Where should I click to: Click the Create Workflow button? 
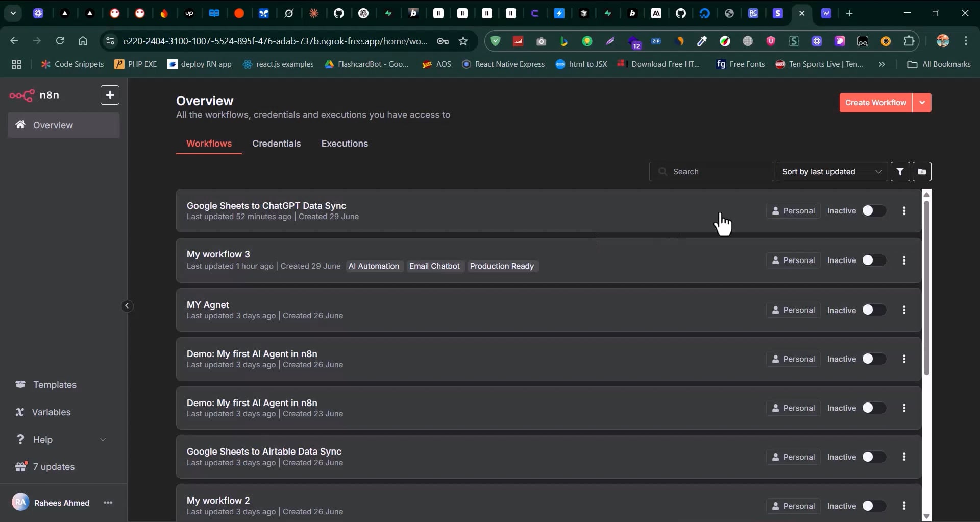coord(875,103)
